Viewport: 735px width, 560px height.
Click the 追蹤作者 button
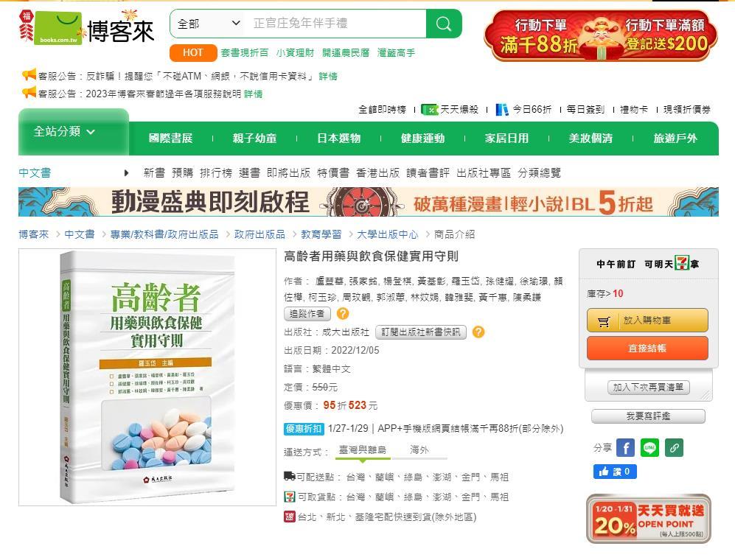pos(307,313)
